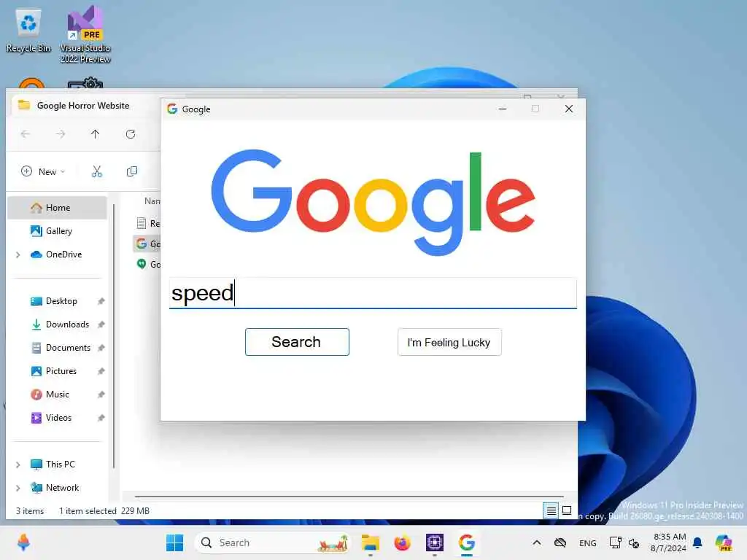Screen dimensions: 747x560
Task: Expand the This PC tree node
Action: (x=18, y=464)
